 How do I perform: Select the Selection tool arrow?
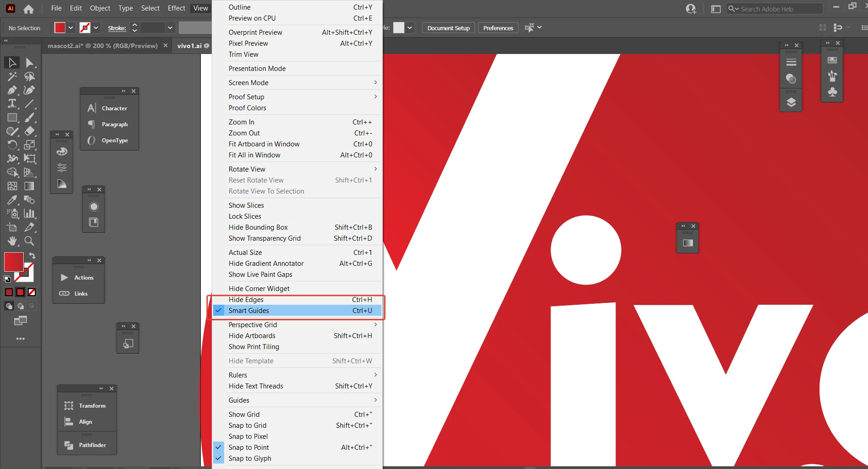(12, 63)
